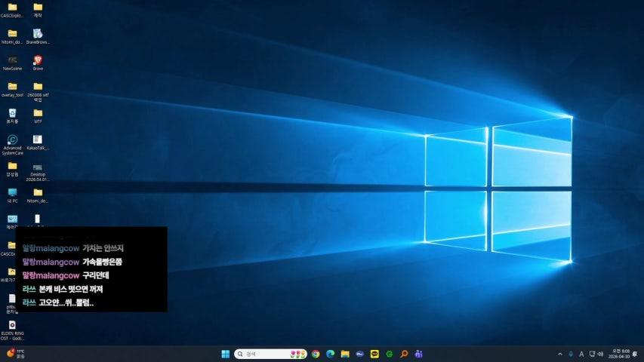Click the NewScene desktop shortcut

click(x=12, y=60)
